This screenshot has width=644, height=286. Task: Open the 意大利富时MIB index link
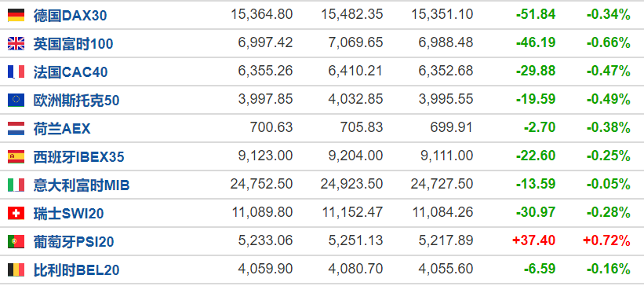pyautogui.click(x=82, y=185)
